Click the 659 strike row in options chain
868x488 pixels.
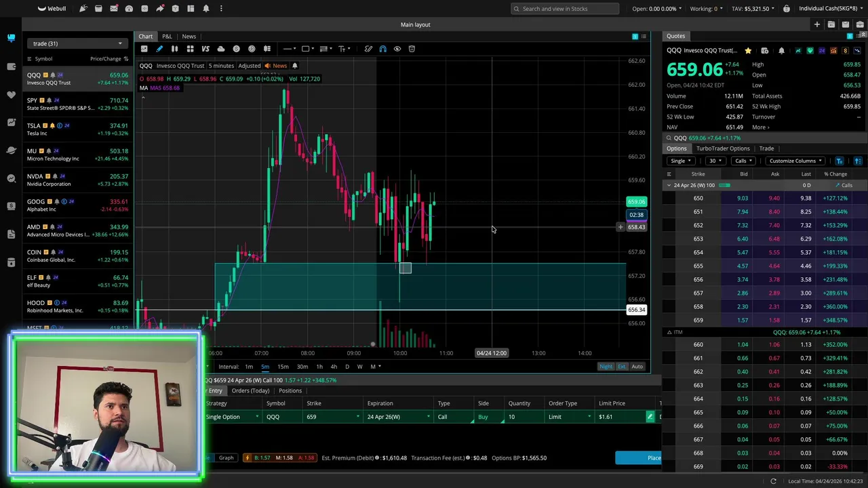[x=764, y=320]
